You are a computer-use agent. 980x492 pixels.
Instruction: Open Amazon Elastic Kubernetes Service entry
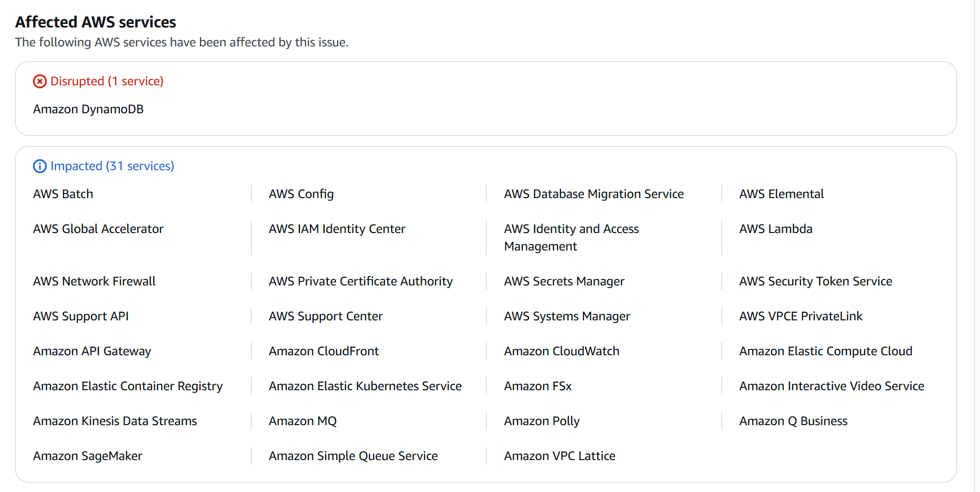365,386
